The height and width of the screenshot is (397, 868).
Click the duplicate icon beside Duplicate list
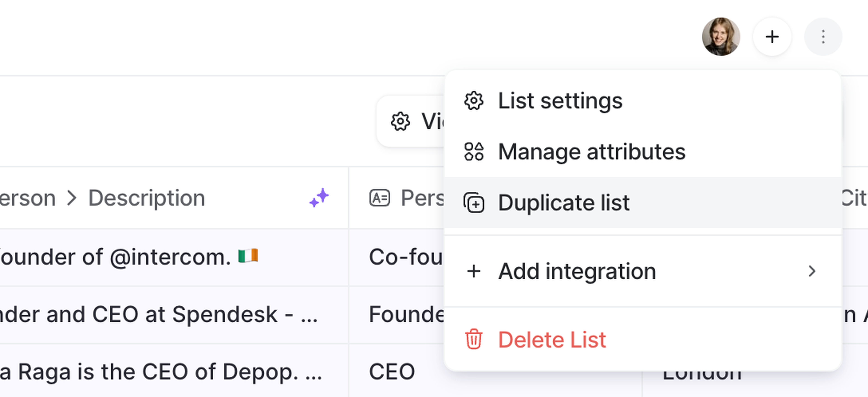[474, 203]
